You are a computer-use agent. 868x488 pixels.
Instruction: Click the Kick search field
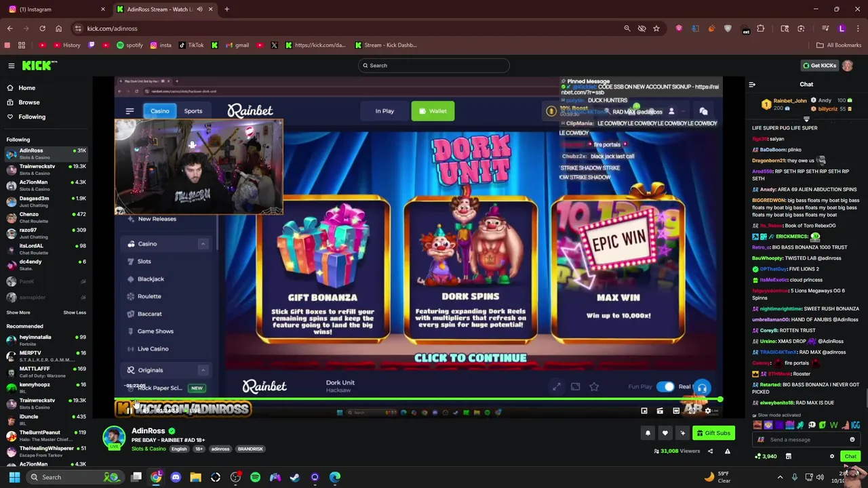[x=434, y=66]
